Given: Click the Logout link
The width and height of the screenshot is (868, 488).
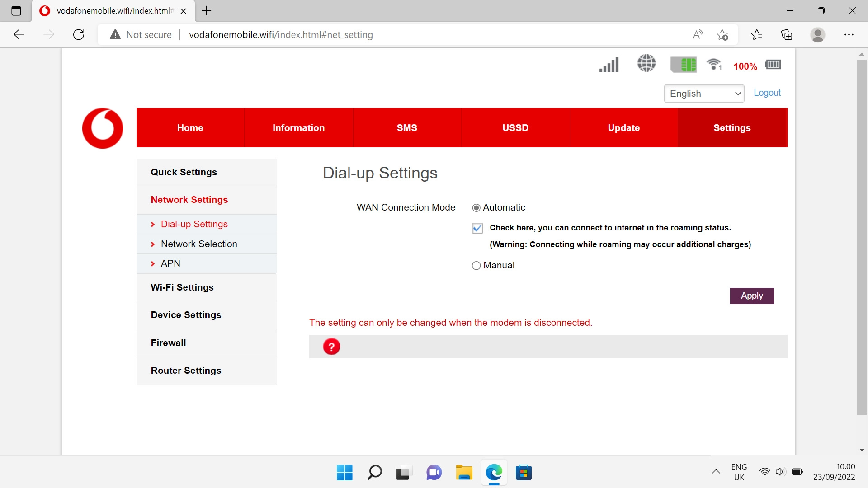Looking at the screenshot, I should (767, 93).
